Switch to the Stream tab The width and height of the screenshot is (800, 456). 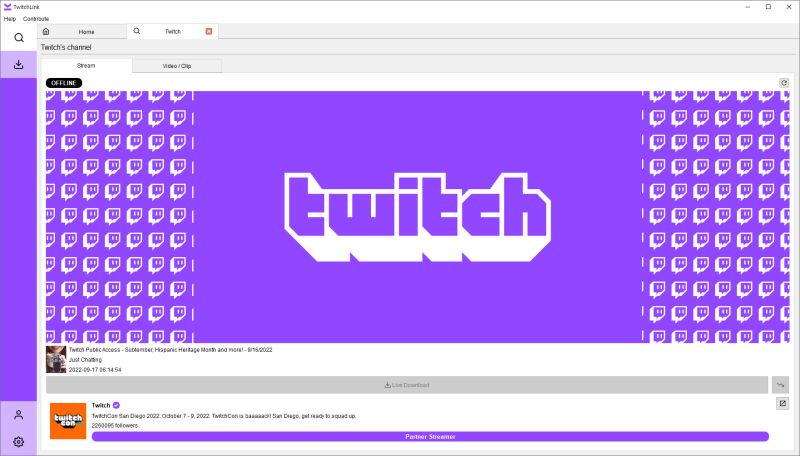tap(86, 65)
